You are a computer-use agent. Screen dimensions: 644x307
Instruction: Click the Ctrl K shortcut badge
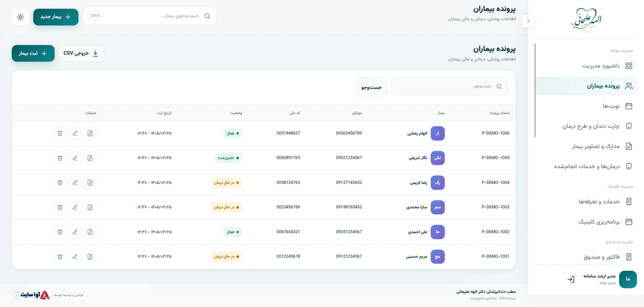[95, 16]
